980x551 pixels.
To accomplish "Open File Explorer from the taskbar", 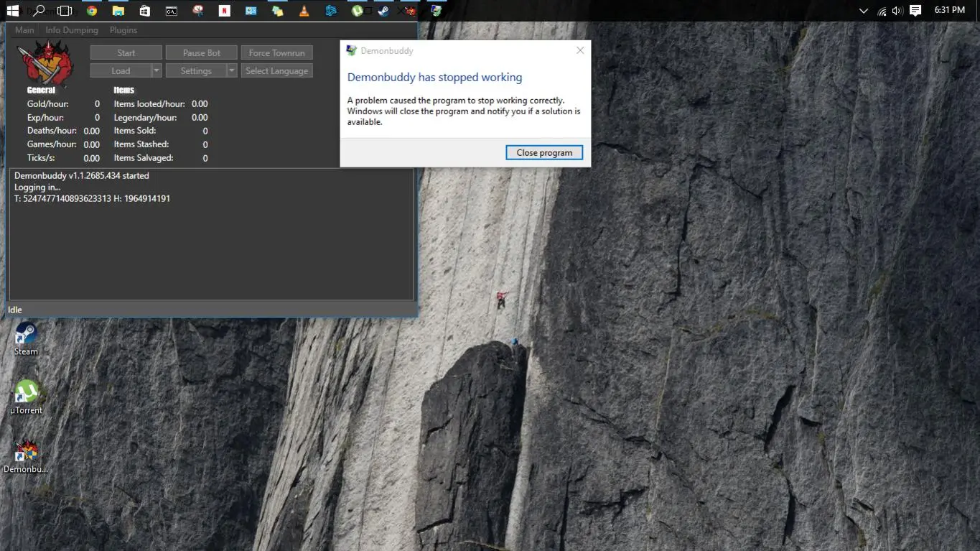I will [118, 11].
